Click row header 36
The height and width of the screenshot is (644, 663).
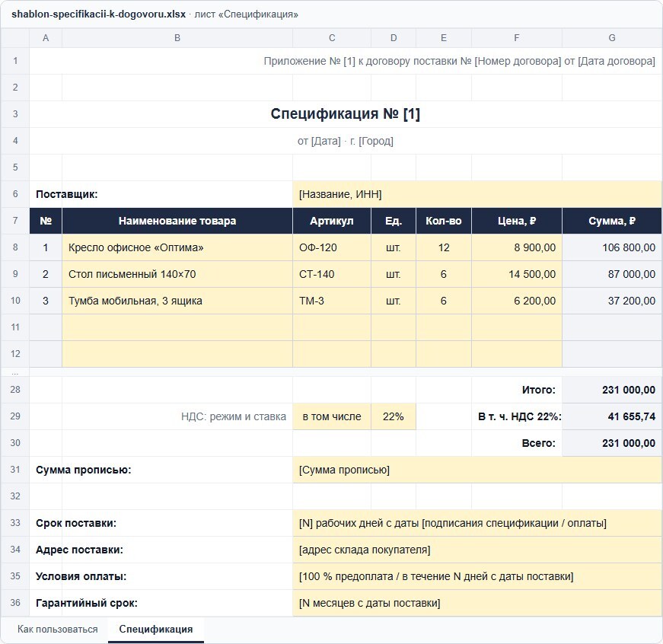(x=15, y=603)
